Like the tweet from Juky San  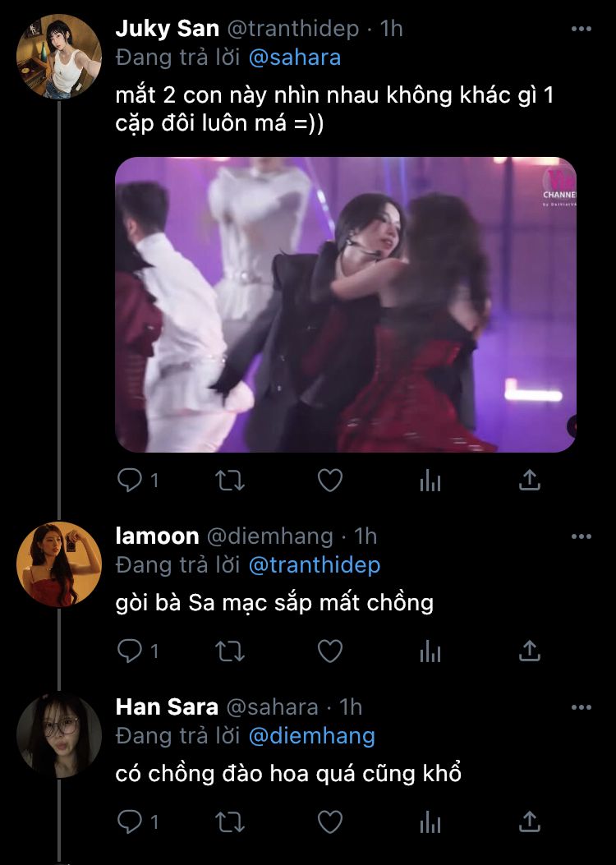(x=329, y=480)
